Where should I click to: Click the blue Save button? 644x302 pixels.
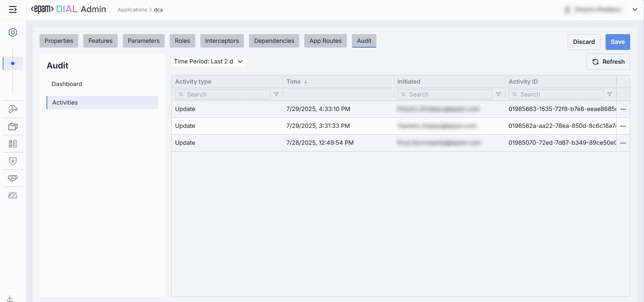click(617, 42)
